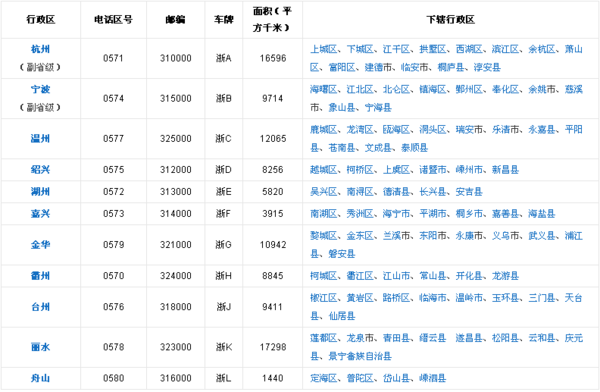Click the 义乌市 link

coord(505,235)
